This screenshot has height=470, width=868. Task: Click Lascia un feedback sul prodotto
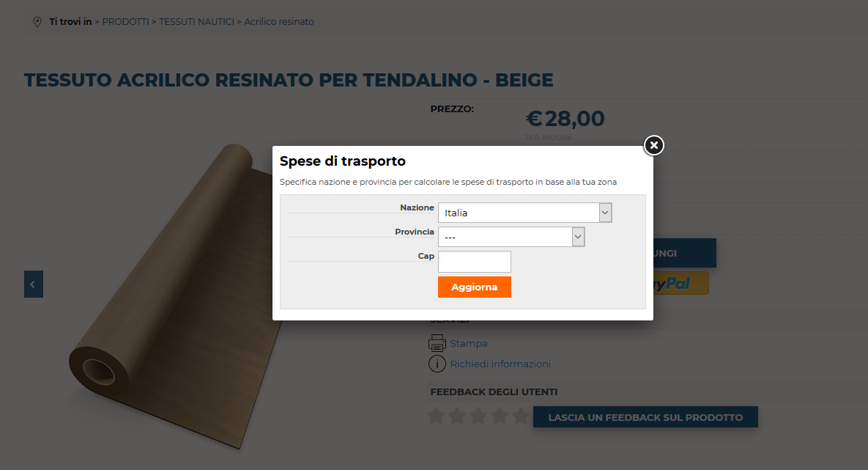[645, 417]
